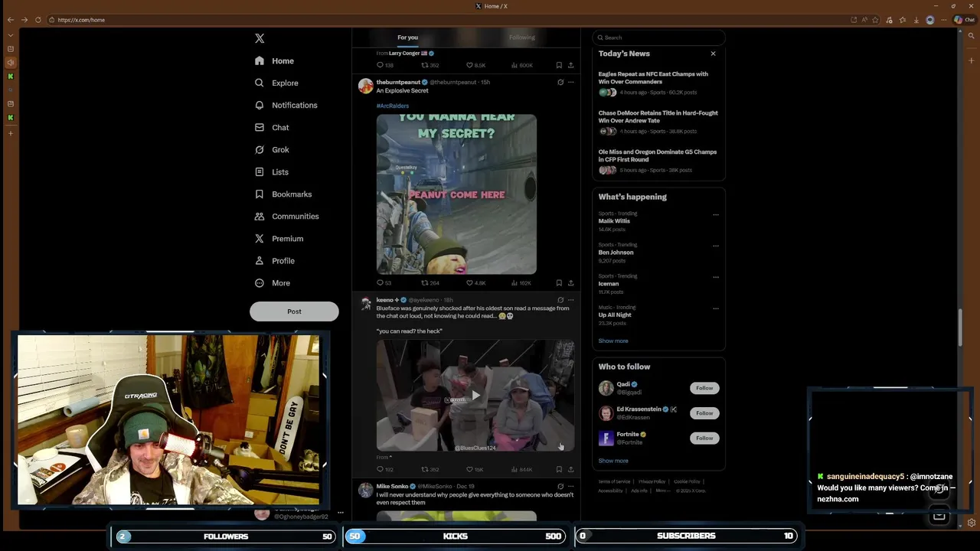Screen dimensions: 980x551
Task: Switch to the Following tab
Action: (x=522, y=37)
